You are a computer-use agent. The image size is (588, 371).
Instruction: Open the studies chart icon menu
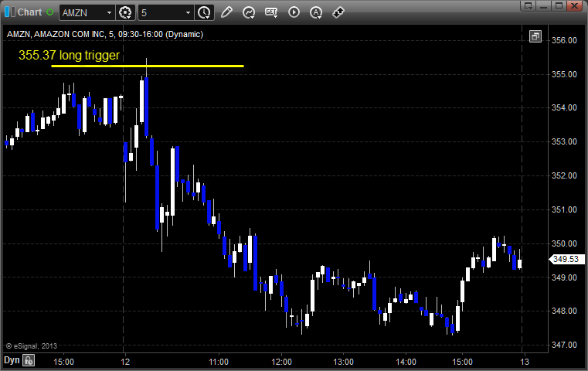pos(249,12)
